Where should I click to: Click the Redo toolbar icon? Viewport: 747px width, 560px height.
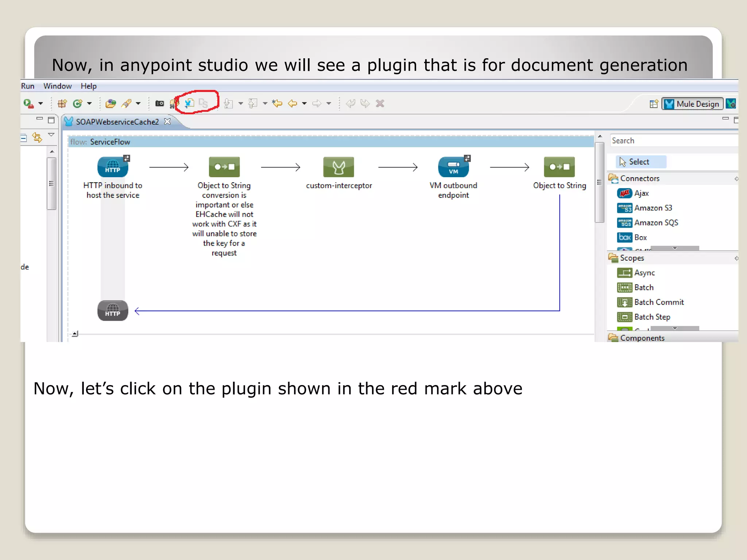pyautogui.click(x=365, y=104)
